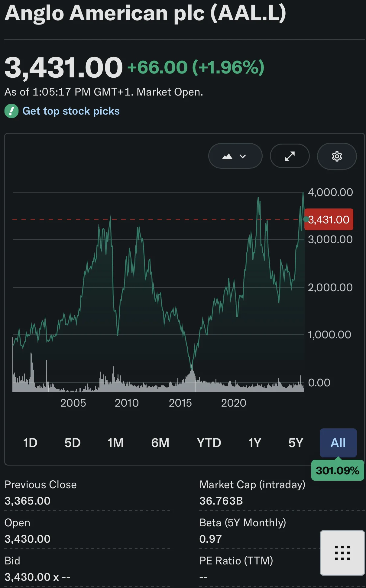Select the All time range
Viewport: 366px width, 588px height.
pyautogui.click(x=338, y=443)
